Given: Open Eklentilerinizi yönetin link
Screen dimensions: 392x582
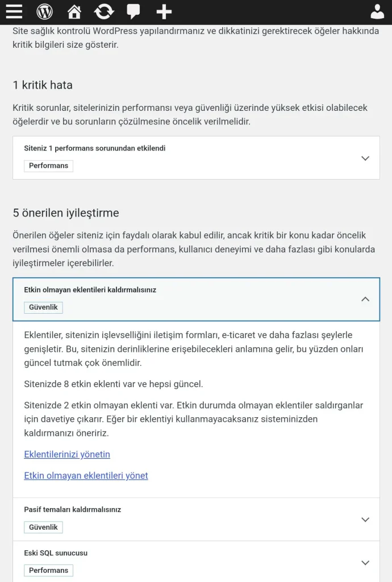Looking at the screenshot, I should tap(67, 454).
